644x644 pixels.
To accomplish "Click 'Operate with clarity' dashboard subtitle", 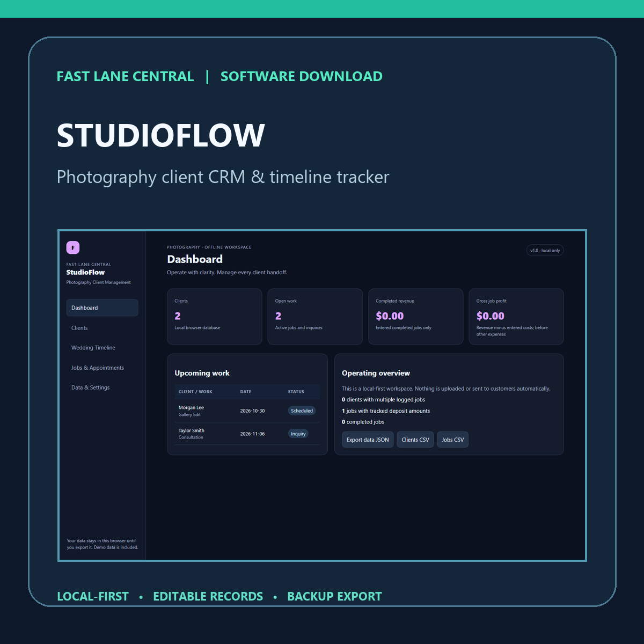I will 227,273.
